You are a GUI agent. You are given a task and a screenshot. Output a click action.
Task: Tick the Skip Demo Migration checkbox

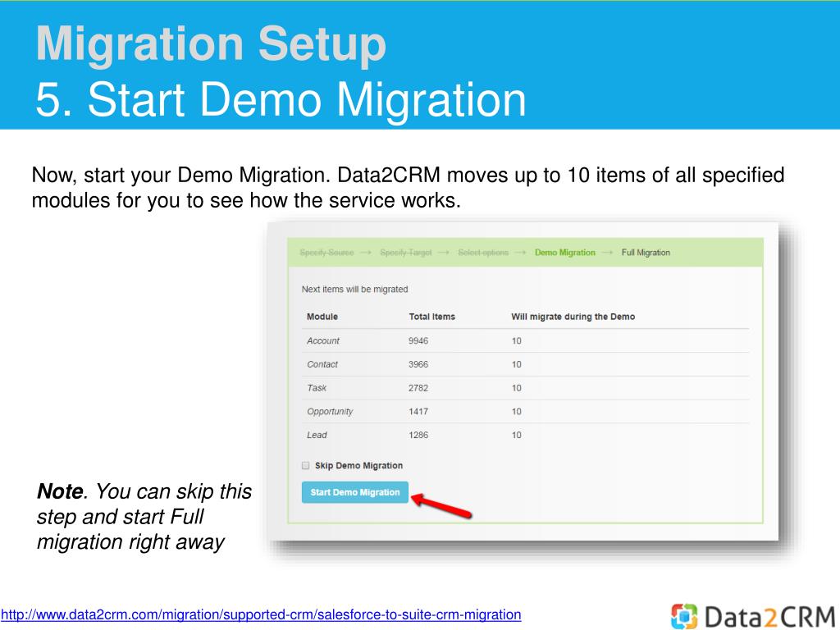tap(305, 466)
